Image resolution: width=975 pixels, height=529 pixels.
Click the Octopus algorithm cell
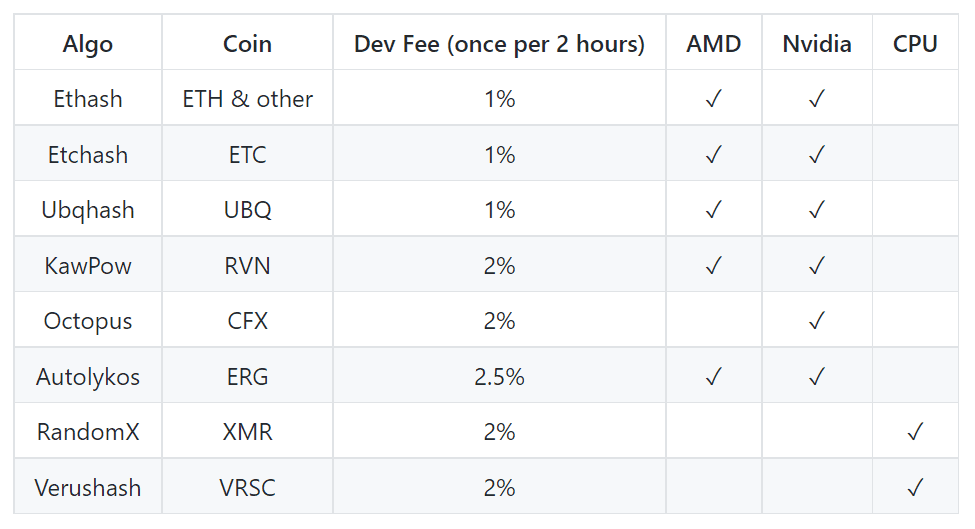coord(88,321)
